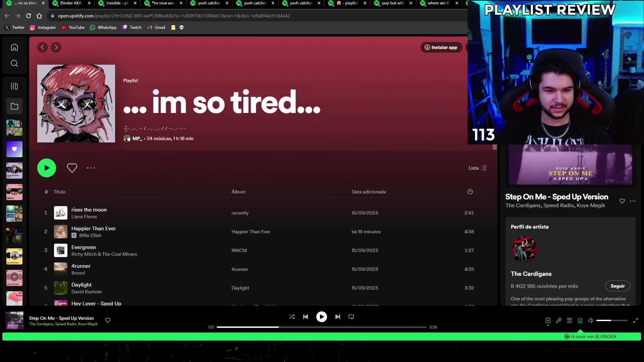The image size is (644, 362).
Task: Open Your Library icon in sidebar
Action: (14, 86)
